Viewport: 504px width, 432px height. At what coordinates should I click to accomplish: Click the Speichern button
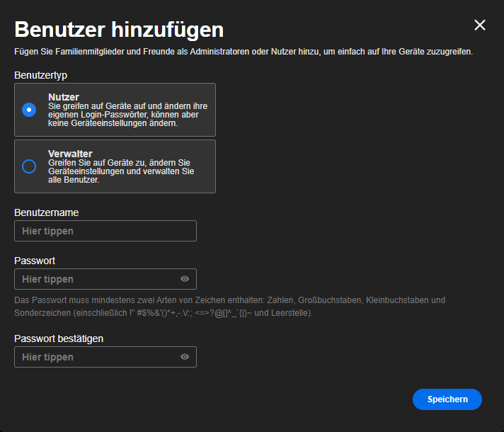(447, 399)
